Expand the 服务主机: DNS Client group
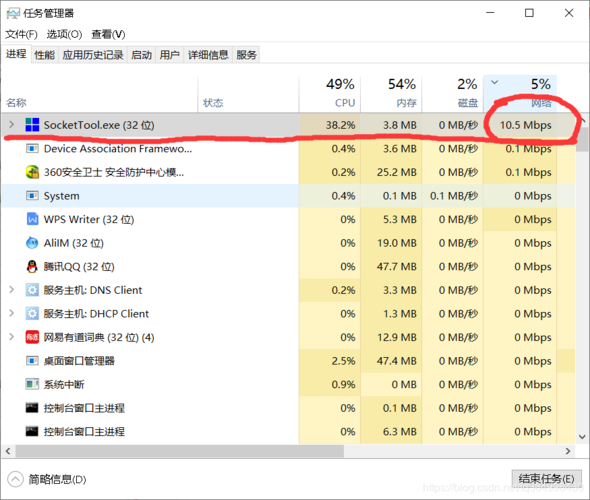Screen dimensions: 590x500 (x=12, y=290)
